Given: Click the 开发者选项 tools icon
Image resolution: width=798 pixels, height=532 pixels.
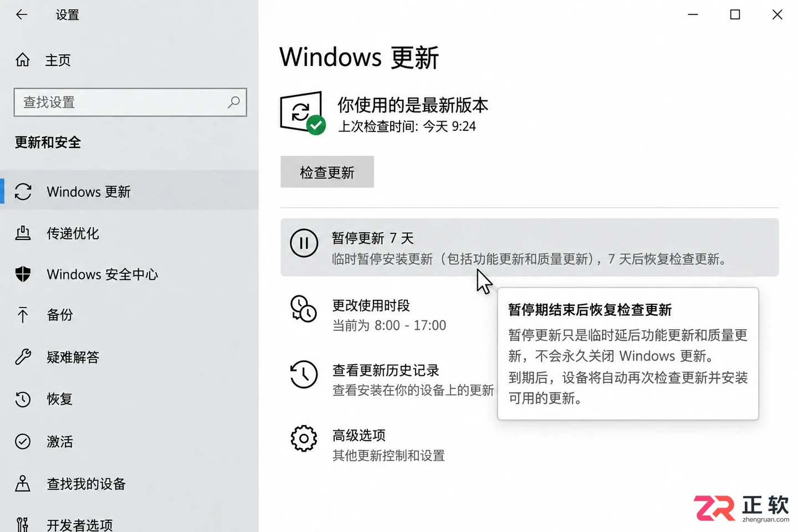Looking at the screenshot, I should coord(22,524).
